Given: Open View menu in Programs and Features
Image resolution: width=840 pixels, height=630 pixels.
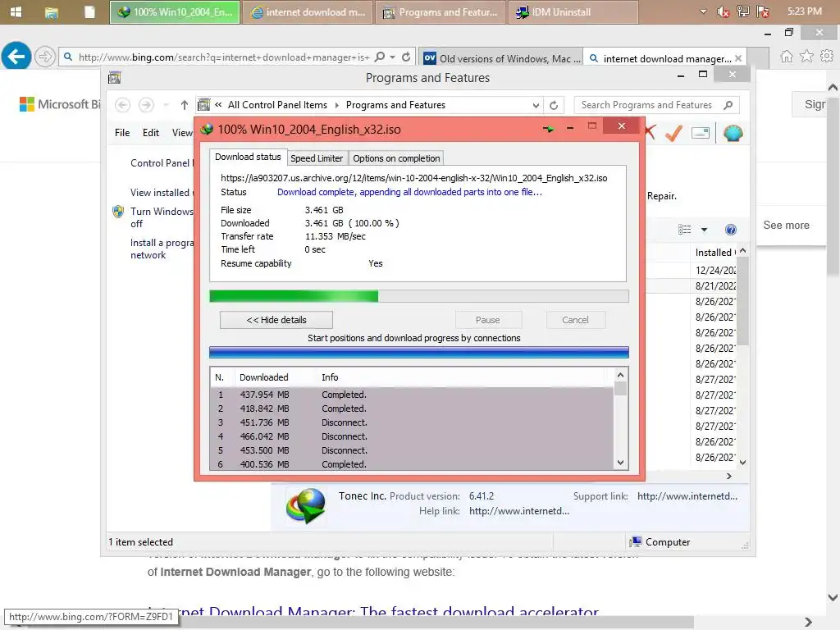Looking at the screenshot, I should point(181,132).
